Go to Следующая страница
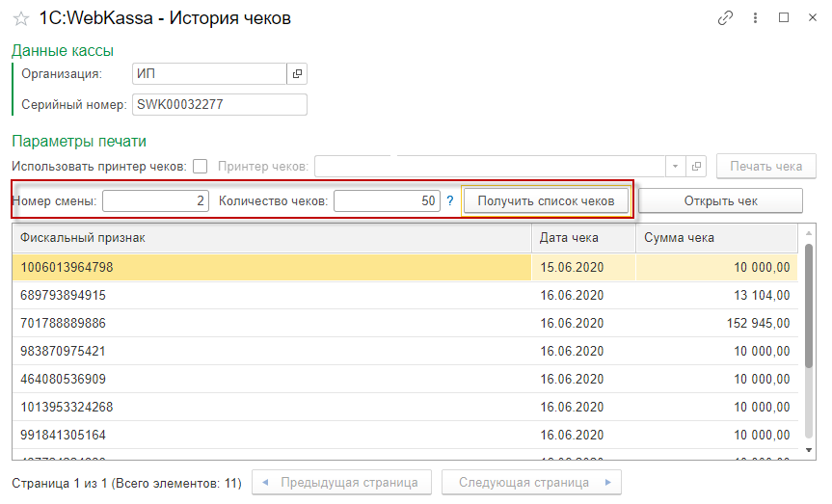Screen dimensions: 832x504 pyautogui.click(x=531, y=482)
